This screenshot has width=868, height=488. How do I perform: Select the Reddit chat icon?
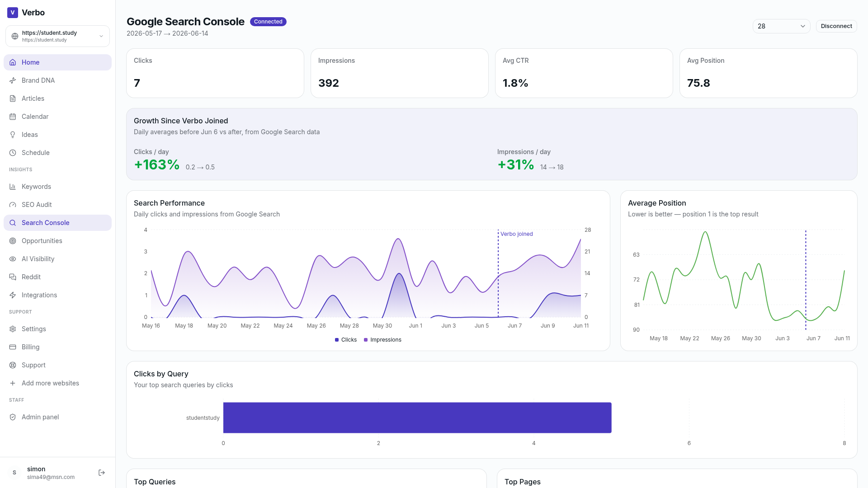13,277
